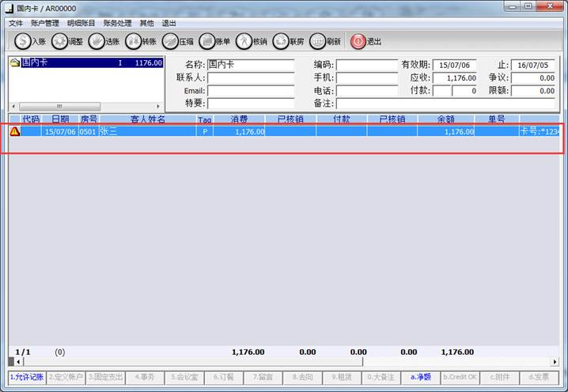
Task: Click the 备注 remarks input field
Action: [445, 104]
